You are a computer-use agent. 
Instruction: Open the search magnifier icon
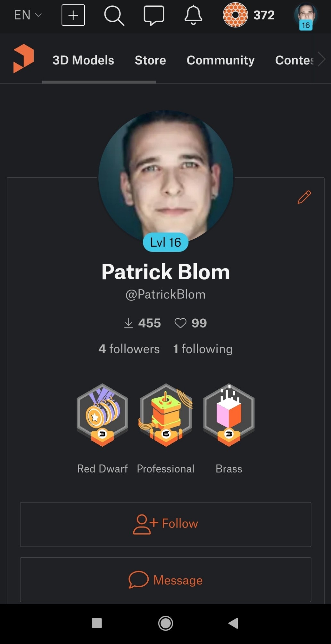click(114, 15)
